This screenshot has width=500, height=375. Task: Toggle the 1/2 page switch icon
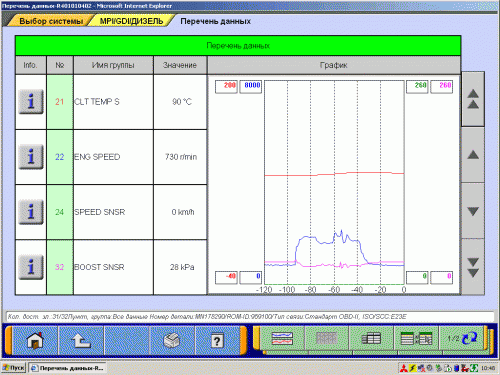462,339
